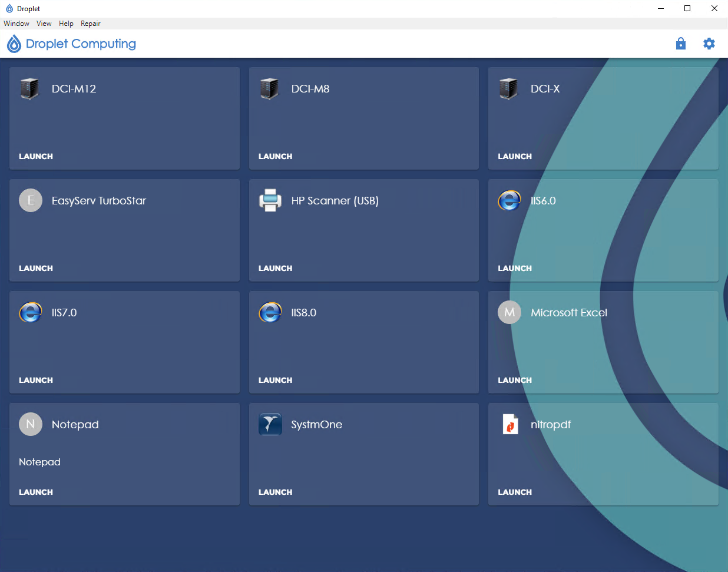728x572 pixels.
Task: Click the HP Scanner (USB) title text
Action: pos(335,201)
